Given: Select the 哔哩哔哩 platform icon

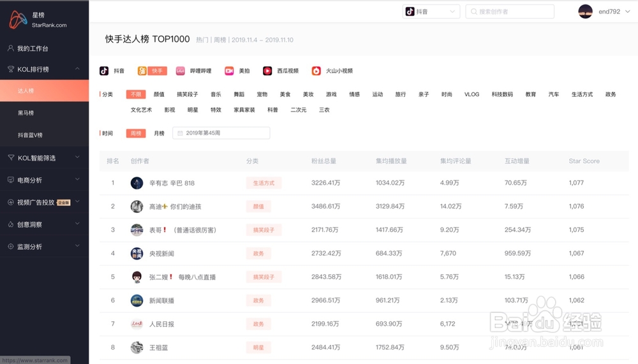Looking at the screenshot, I should pos(181,71).
